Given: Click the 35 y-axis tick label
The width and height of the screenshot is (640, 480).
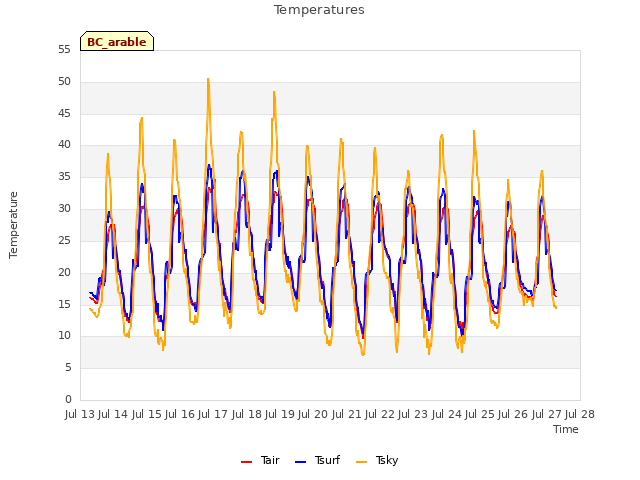Looking at the screenshot, I should (64, 176).
